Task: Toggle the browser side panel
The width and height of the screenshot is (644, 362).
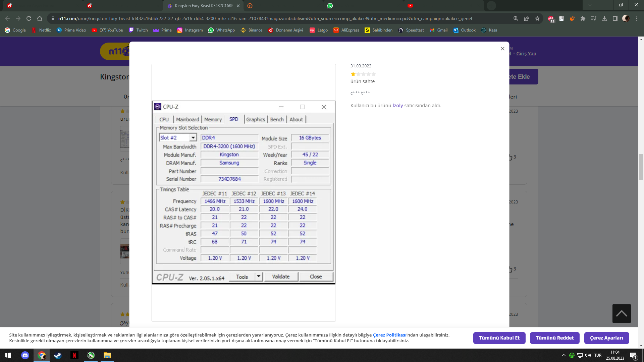Action: click(615, 19)
